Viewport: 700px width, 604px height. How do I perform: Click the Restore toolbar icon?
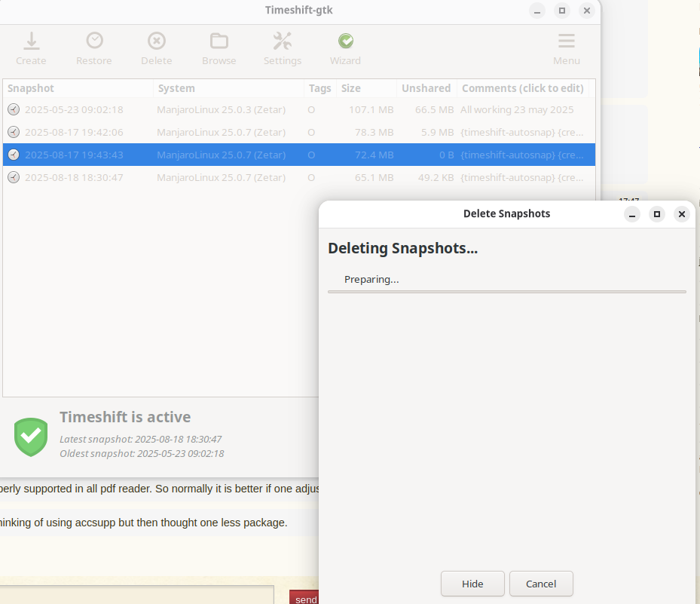pos(94,41)
